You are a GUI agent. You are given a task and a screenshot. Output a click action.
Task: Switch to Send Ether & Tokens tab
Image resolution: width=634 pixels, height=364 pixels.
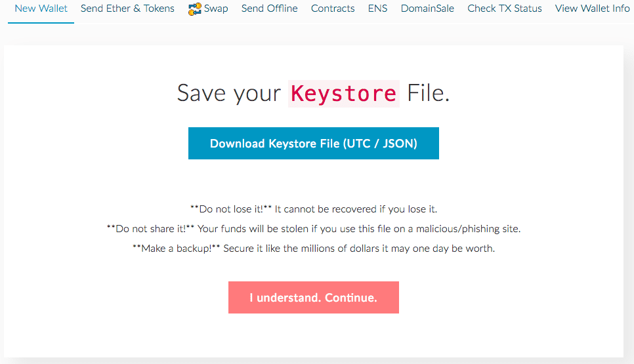(127, 9)
